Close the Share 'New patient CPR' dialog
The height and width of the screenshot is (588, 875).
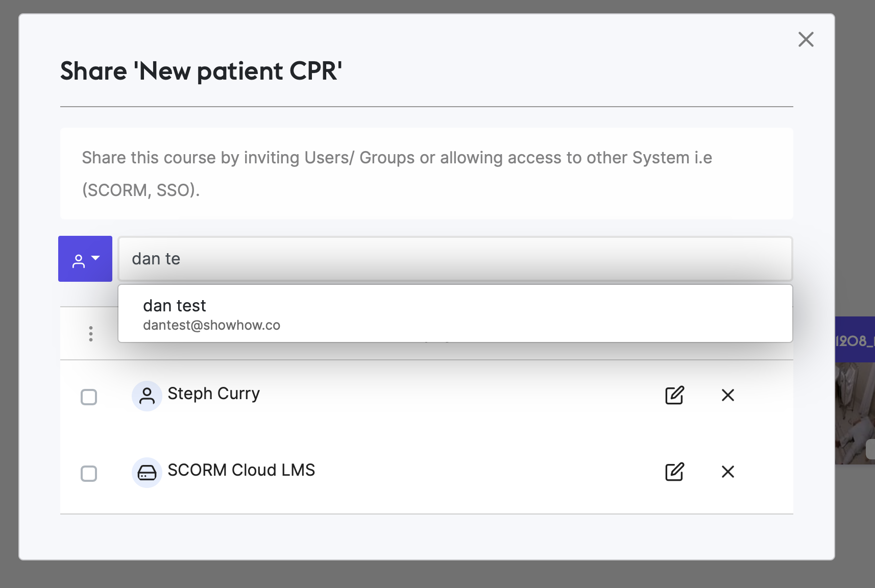coord(806,39)
